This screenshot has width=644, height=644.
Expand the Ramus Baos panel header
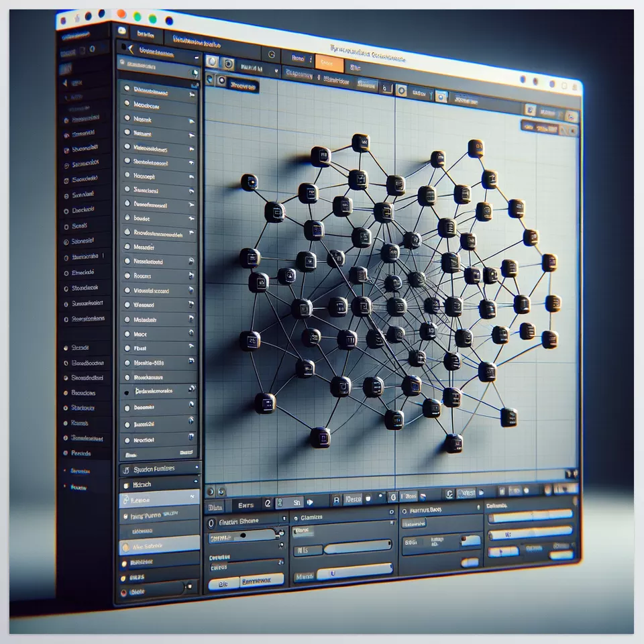point(478,507)
